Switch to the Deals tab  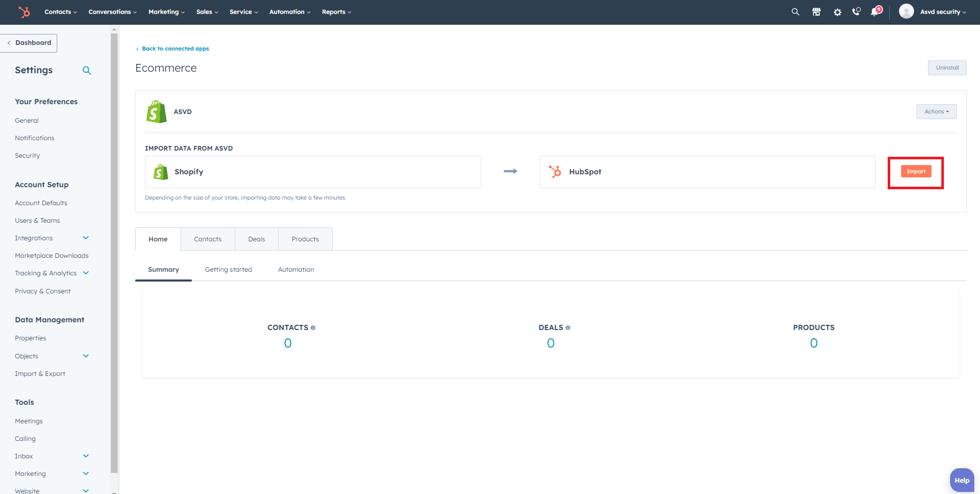click(x=256, y=239)
